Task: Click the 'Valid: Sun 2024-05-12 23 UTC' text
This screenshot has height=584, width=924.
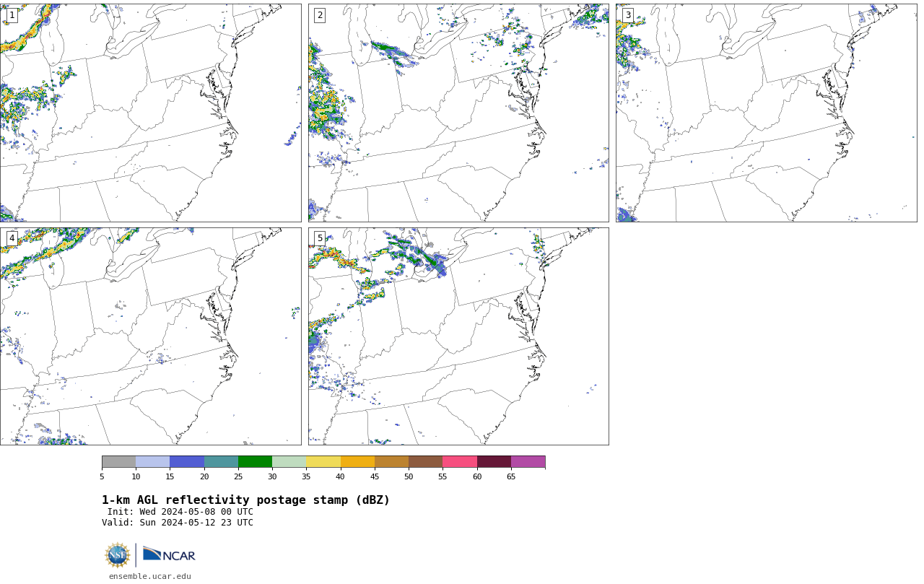Action: coord(178,523)
